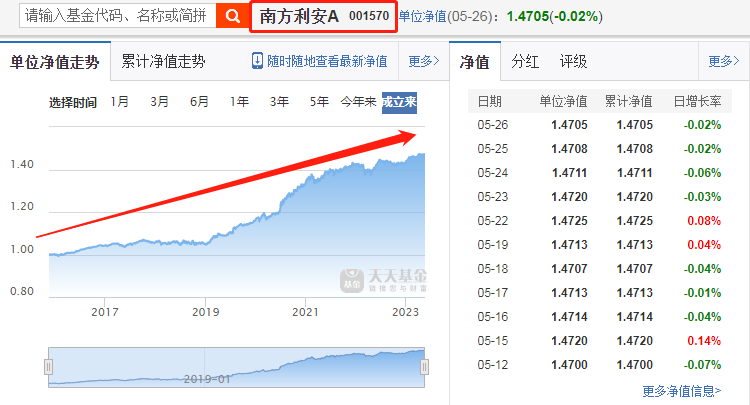Viewport: 750px width, 405px height.
Task: Click growth rate -0.07% in 05-12 row
Action: click(702, 365)
